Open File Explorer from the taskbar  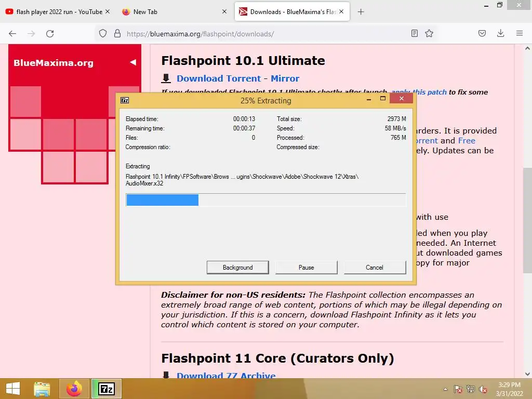(x=42, y=389)
